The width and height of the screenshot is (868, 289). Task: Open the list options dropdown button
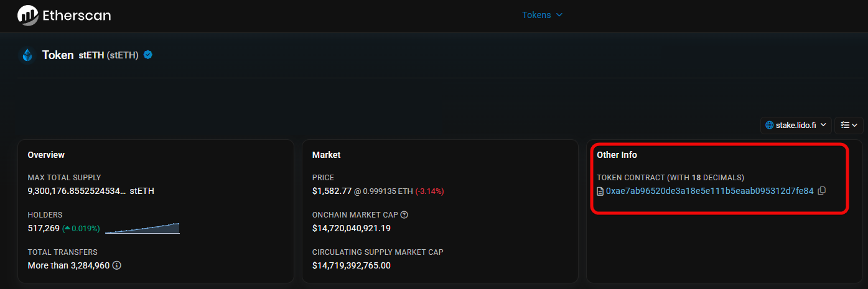click(x=849, y=125)
